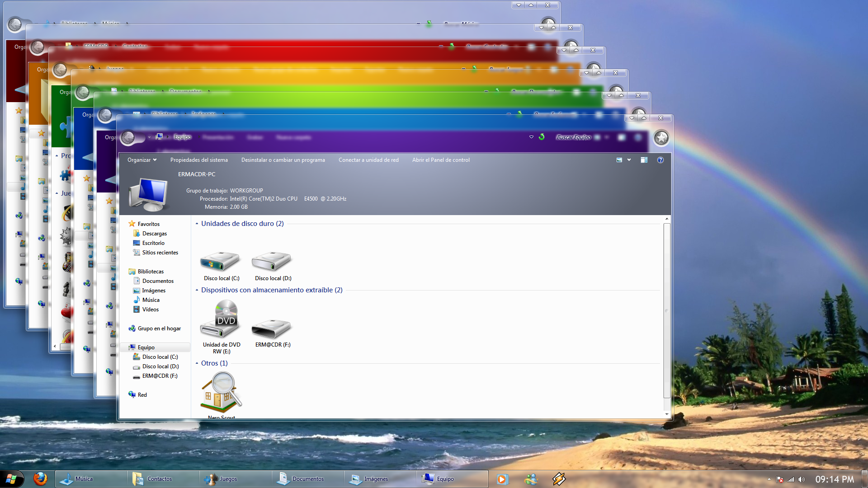The height and width of the screenshot is (488, 868).
Task: Switch to the Contactos taskbar window
Action: point(163,479)
